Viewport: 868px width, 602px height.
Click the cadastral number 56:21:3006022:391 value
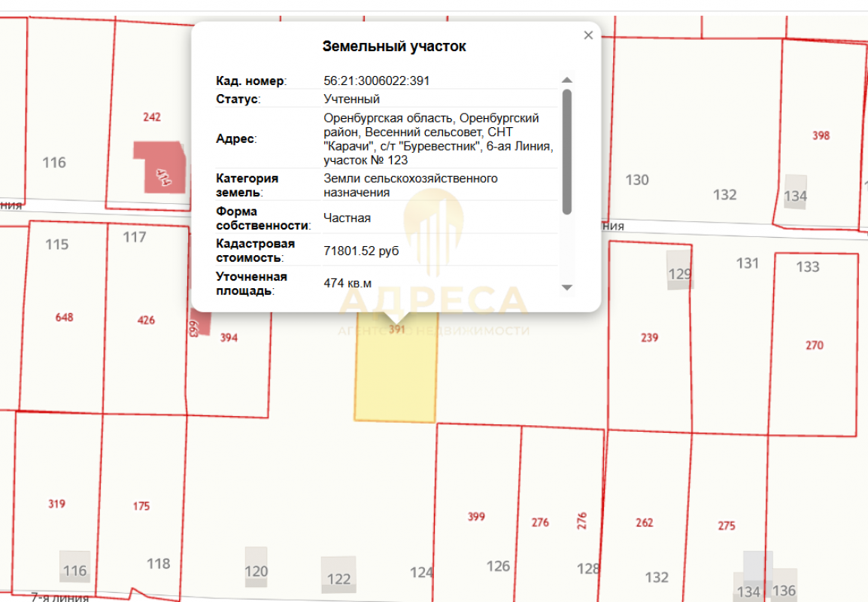click(x=376, y=81)
